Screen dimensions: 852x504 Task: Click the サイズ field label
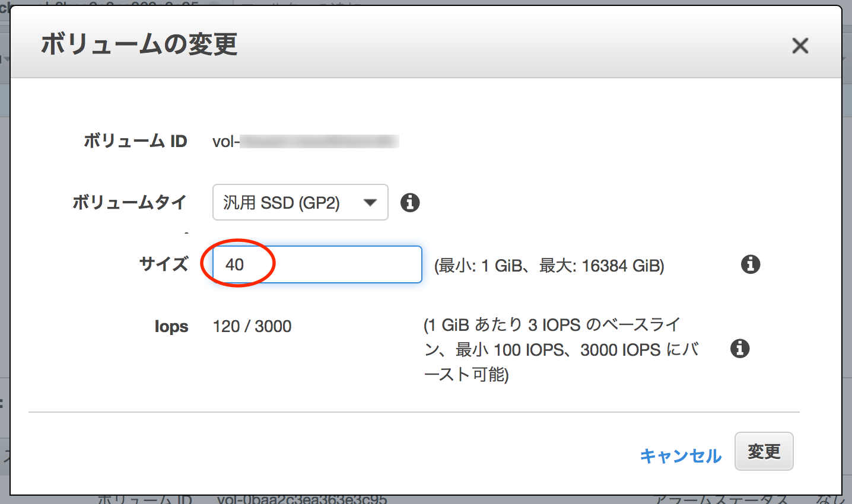coord(163,264)
